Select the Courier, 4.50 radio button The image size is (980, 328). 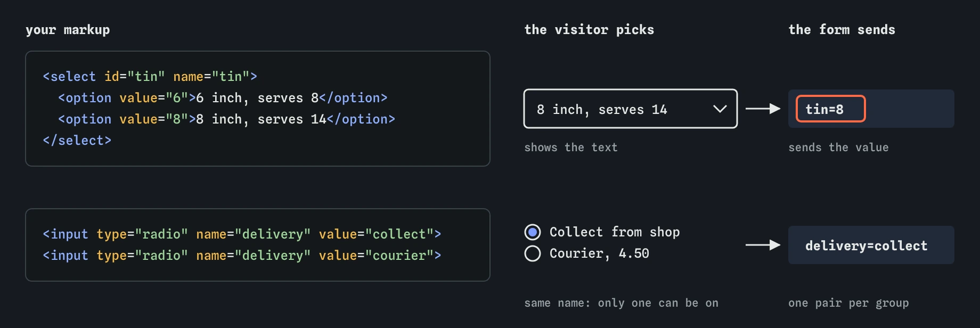point(533,253)
